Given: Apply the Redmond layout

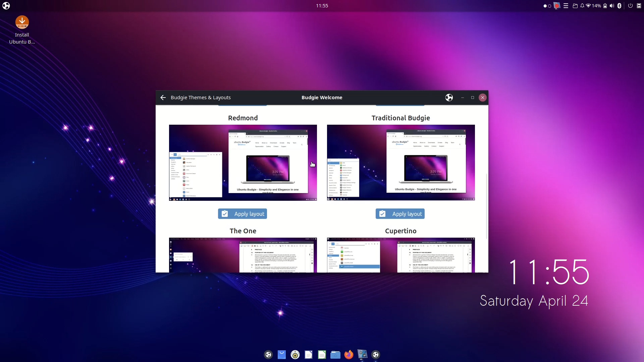Looking at the screenshot, I should (x=243, y=214).
